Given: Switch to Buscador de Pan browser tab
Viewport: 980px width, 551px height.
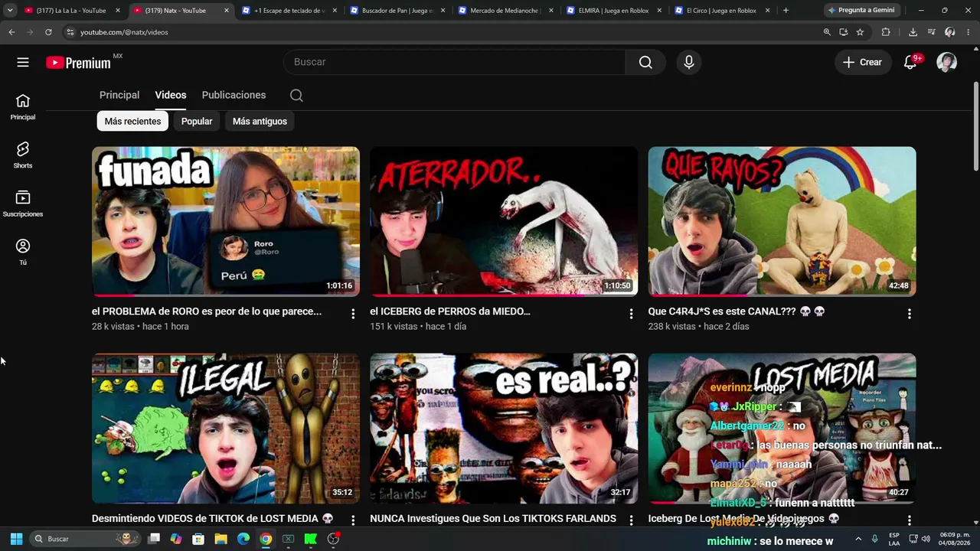Looking at the screenshot, I should [x=397, y=11].
